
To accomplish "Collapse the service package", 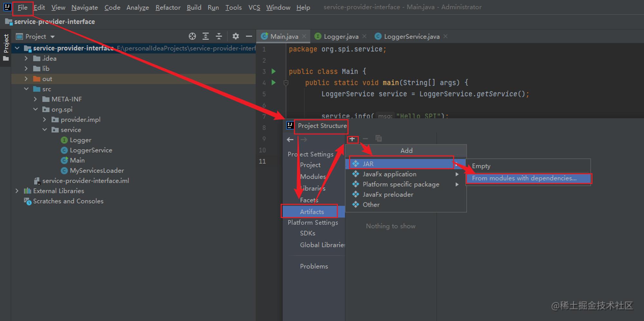I will point(45,130).
